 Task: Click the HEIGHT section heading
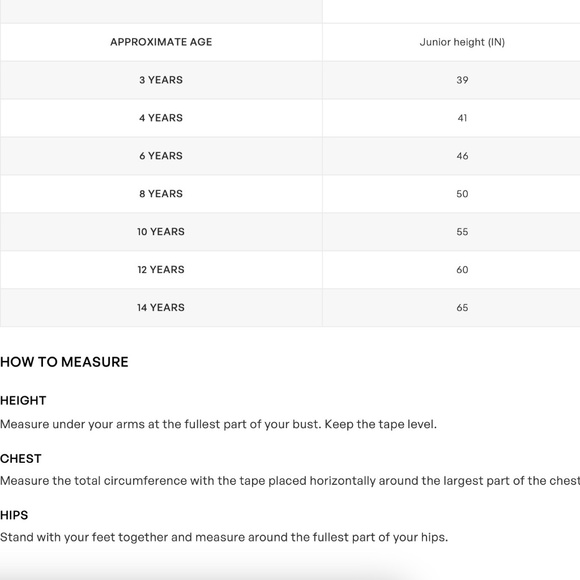point(23,401)
